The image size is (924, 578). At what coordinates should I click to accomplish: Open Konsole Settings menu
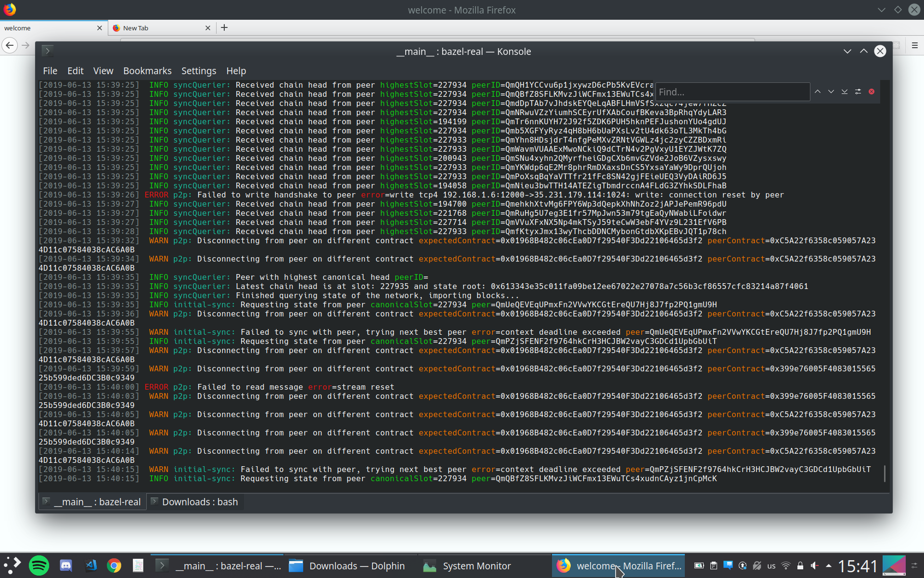click(198, 71)
